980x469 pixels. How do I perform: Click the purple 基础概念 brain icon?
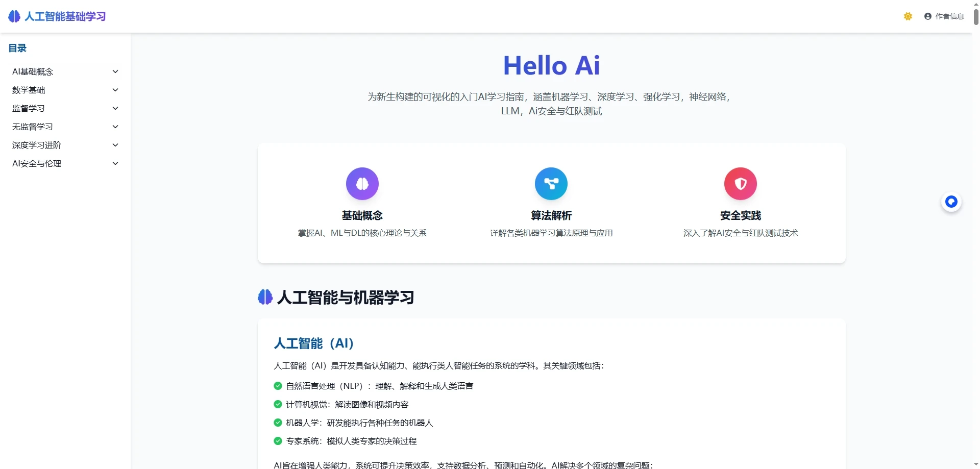click(x=362, y=184)
